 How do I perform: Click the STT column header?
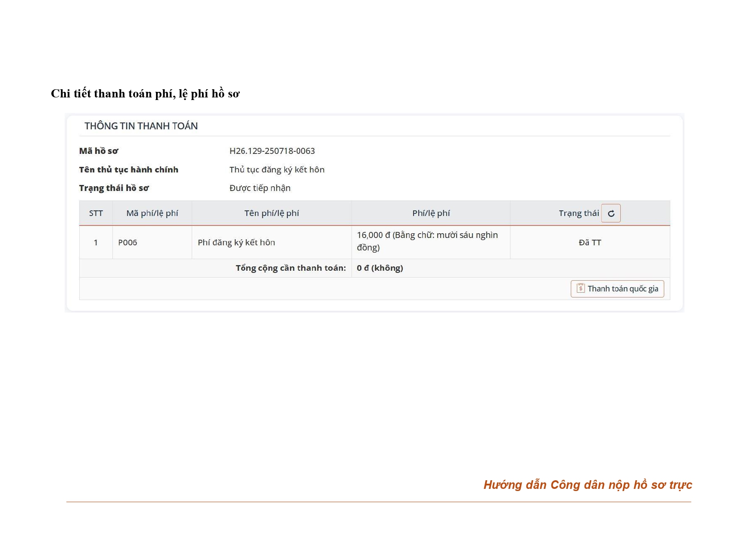coord(96,213)
